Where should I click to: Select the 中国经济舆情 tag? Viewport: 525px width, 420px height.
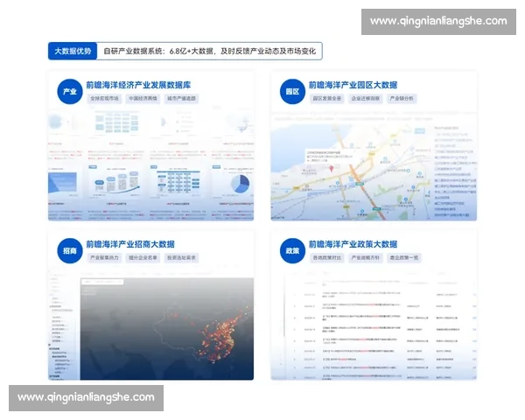point(143,99)
